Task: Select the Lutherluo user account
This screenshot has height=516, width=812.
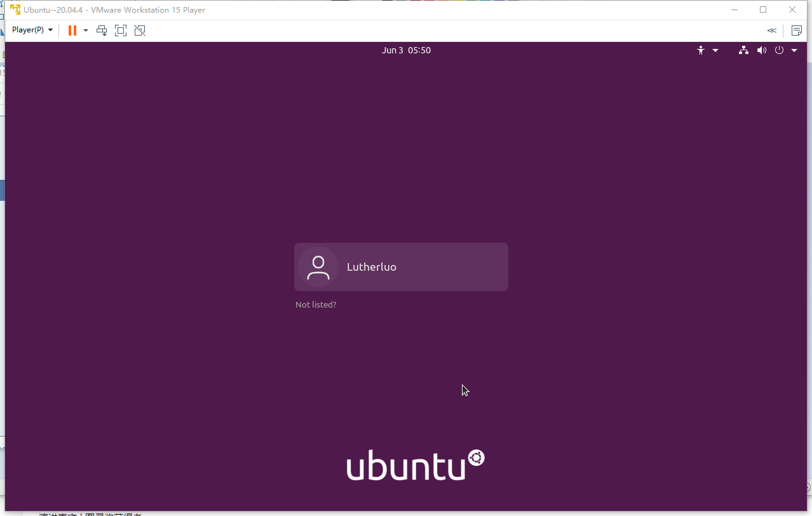Action: point(401,267)
